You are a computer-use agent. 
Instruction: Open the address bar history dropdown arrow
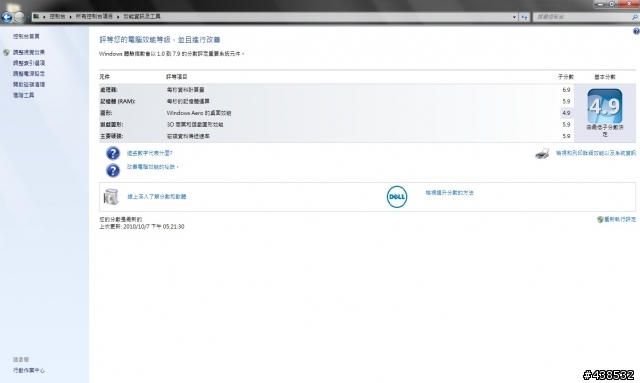(514, 17)
